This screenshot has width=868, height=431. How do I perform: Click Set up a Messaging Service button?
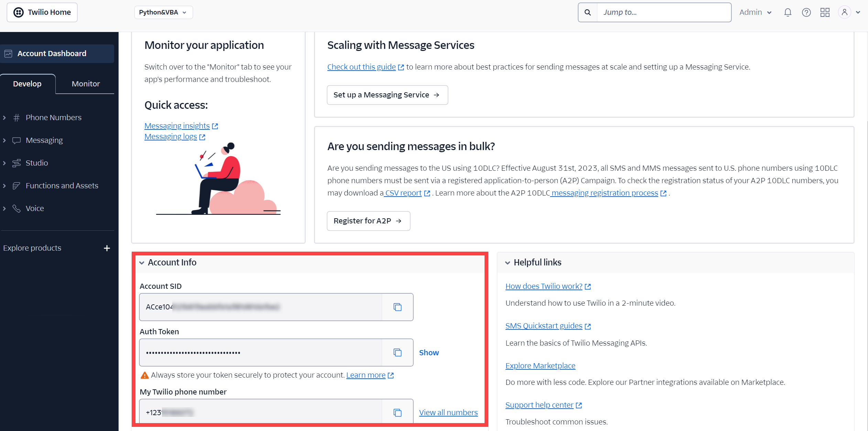(387, 95)
